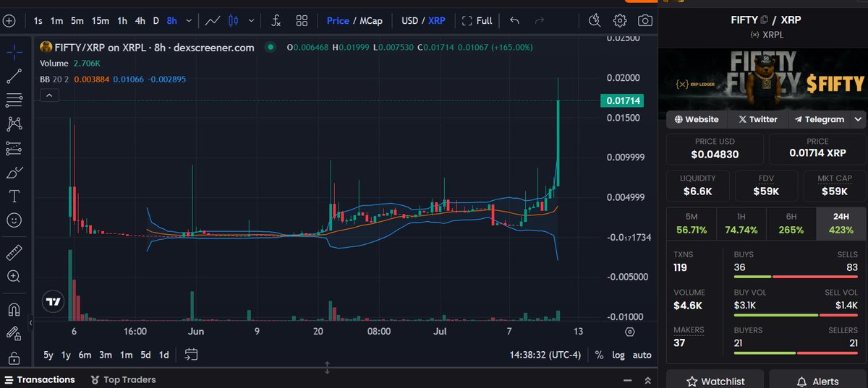The height and width of the screenshot is (388, 868).
Task: Set chart range to 5y
Action: pos(48,355)
